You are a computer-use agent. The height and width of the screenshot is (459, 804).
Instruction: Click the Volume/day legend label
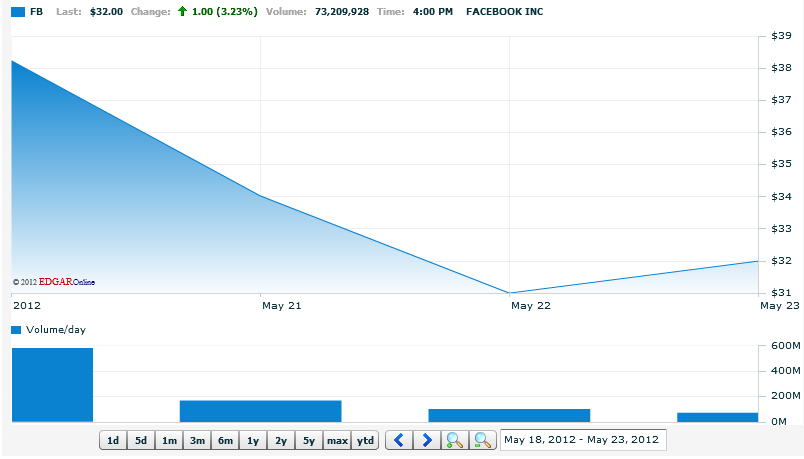tap(56, 330)
